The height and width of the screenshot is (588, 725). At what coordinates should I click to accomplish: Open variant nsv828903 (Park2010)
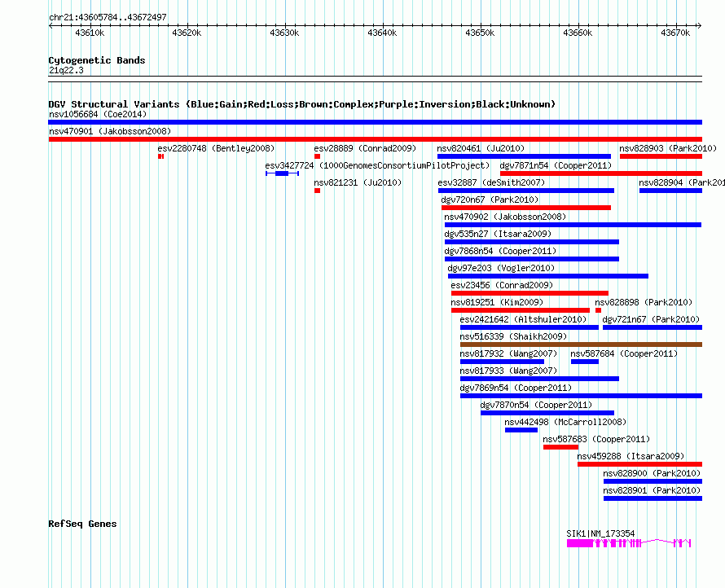point(668,148)
